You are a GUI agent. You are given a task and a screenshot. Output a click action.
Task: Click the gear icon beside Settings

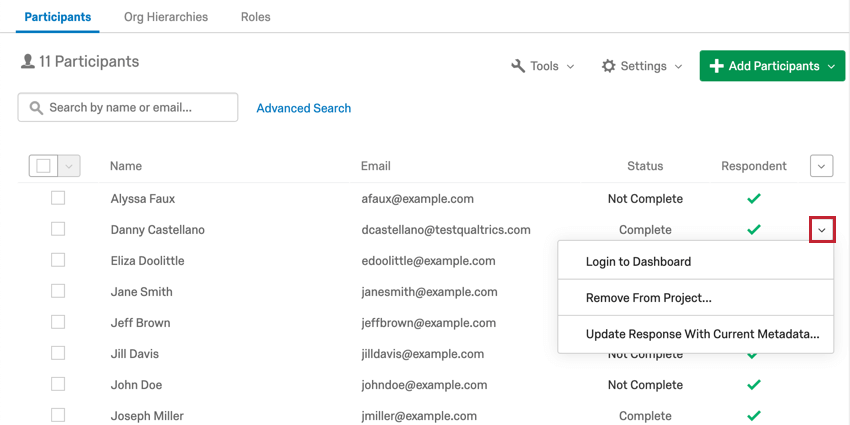pyautogui.click(x=609, y=66)
